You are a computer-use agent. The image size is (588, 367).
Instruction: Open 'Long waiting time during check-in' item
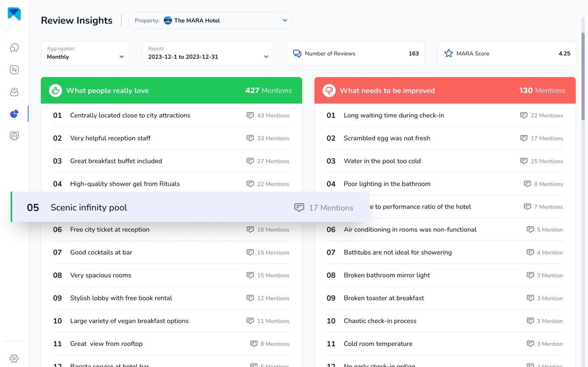[x=393, y=116]
